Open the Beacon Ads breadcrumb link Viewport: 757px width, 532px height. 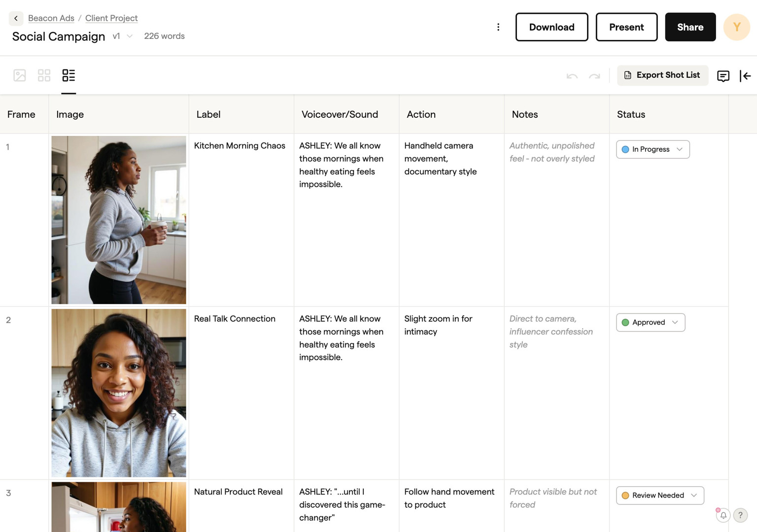(x=51, y=18)
